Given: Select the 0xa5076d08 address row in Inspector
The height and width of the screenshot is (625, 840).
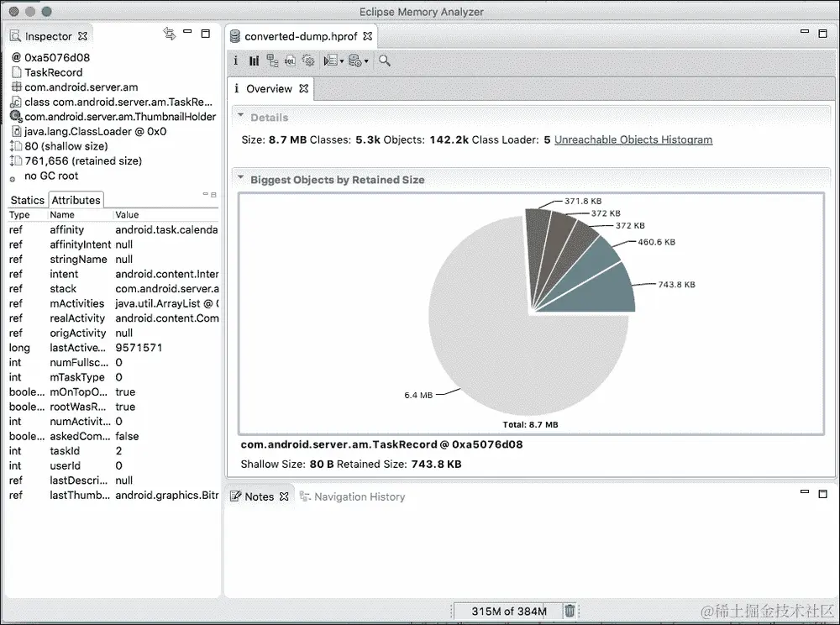Looking at the screenshot, I should (113, 57).
